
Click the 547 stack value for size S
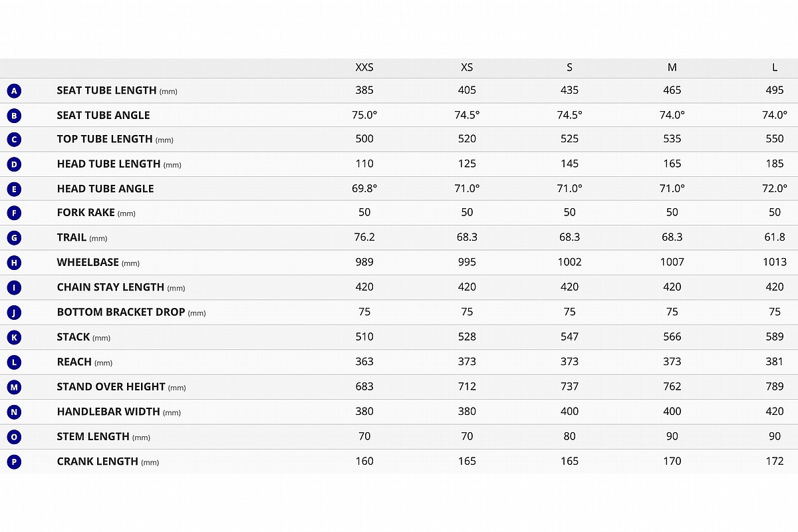pyautogui.click(x=570, y=336)
